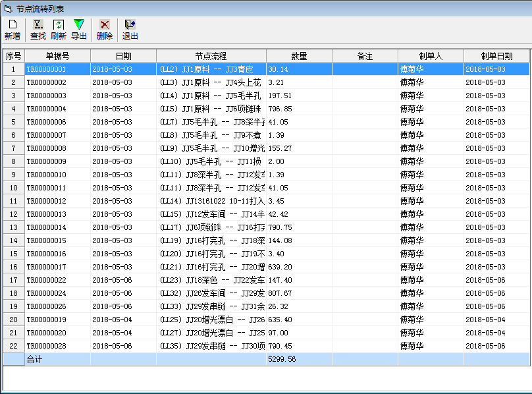
Task: Click the quantity cell 147.40
Action: (x=299, y=280)
